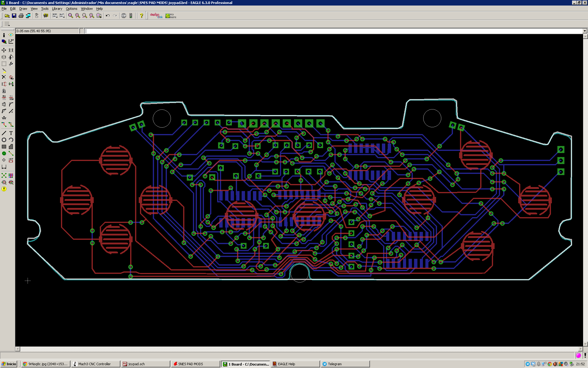The height and width of the screenshot is (368, 588).
Task: Expand the command line history dropdown
Action: coord(585,31)
